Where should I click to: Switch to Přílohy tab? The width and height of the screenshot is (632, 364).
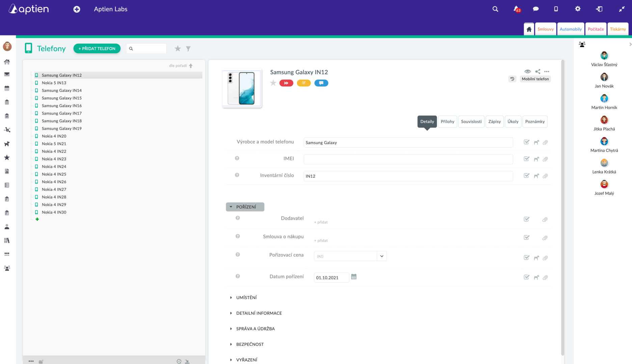[x=447, y=122]
